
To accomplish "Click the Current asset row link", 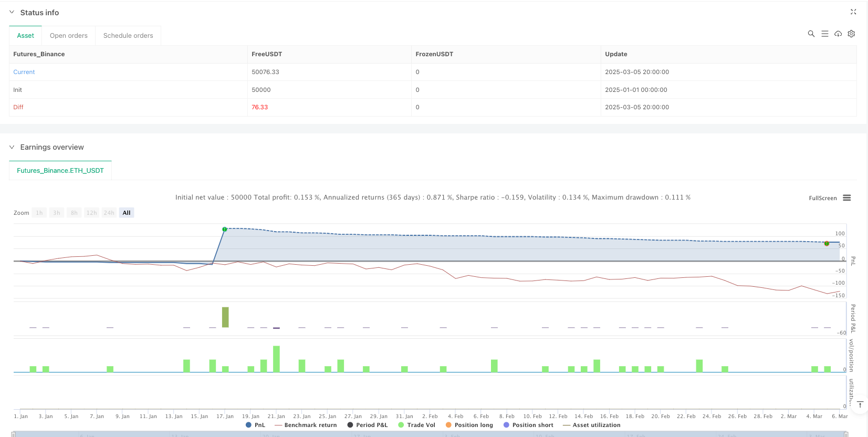I will tap(24, 72).
